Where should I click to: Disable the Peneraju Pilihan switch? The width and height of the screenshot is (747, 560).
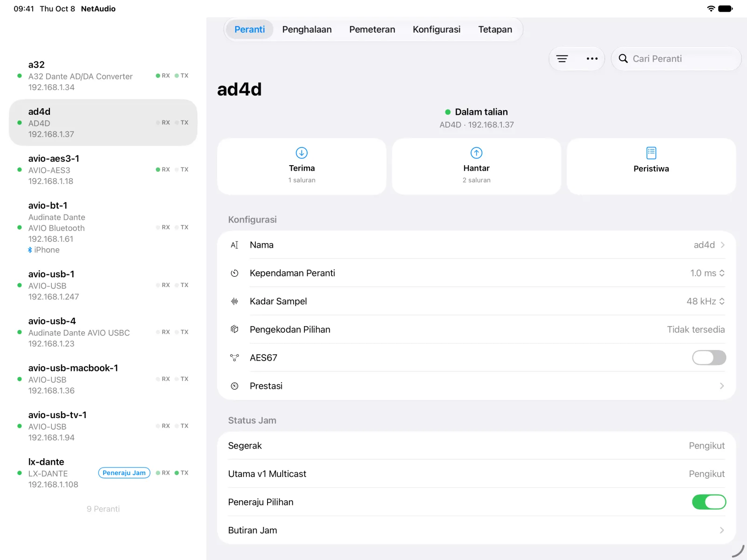click(x=709, y=502)
